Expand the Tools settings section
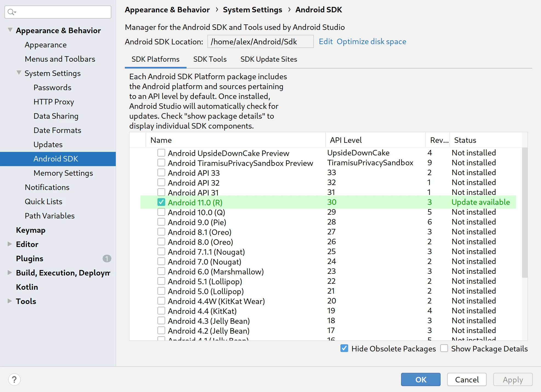 coord(10,301)
